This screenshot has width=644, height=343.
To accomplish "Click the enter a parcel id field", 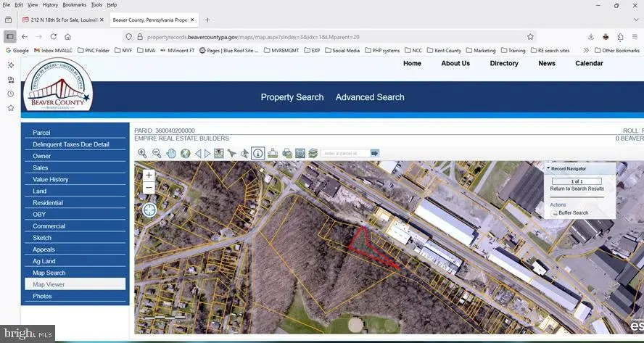I will (344, 153).
